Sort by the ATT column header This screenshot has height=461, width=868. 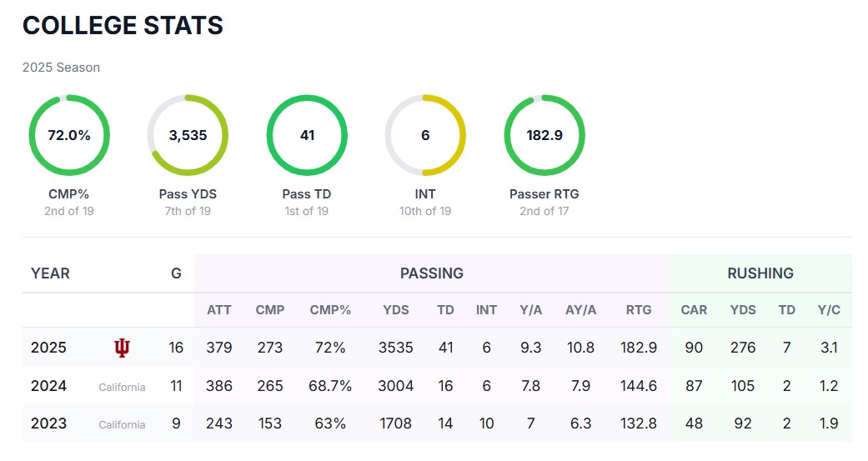pyautogui.click(x=219, y=310)
